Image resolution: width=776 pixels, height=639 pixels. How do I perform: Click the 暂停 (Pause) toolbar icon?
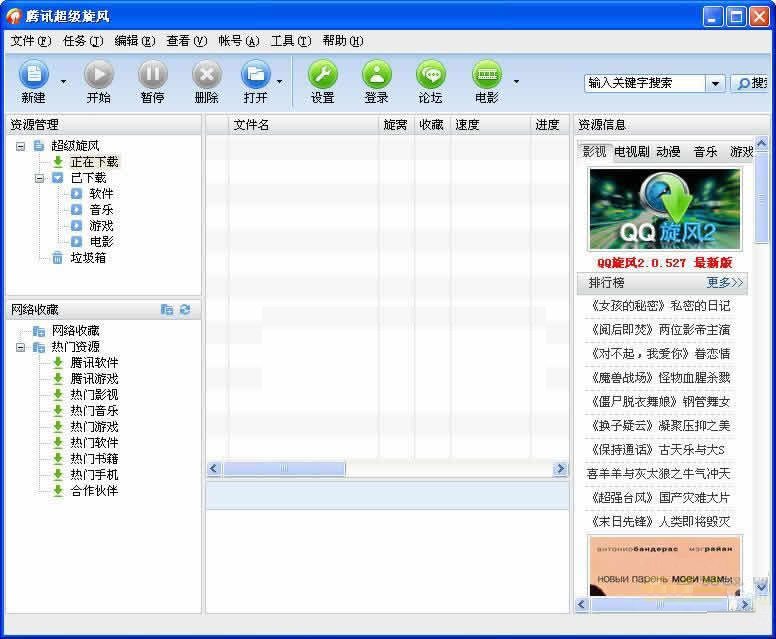152,75
